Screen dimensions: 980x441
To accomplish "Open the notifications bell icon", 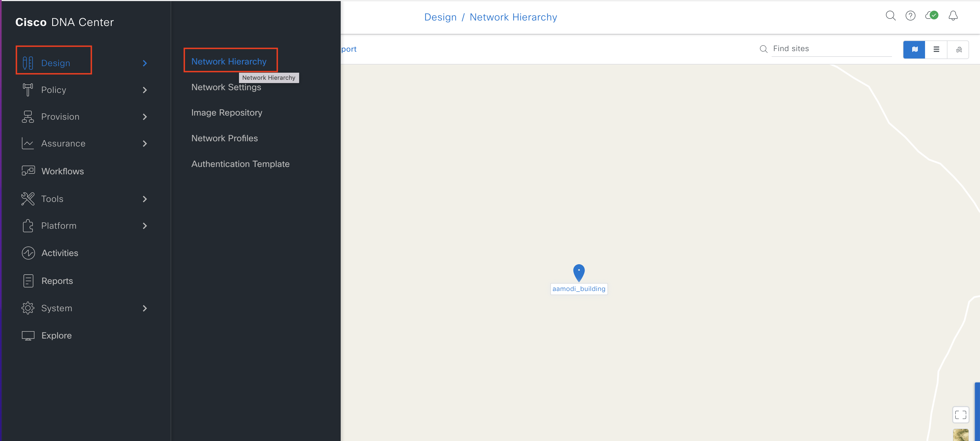I will tap(953, 16).
